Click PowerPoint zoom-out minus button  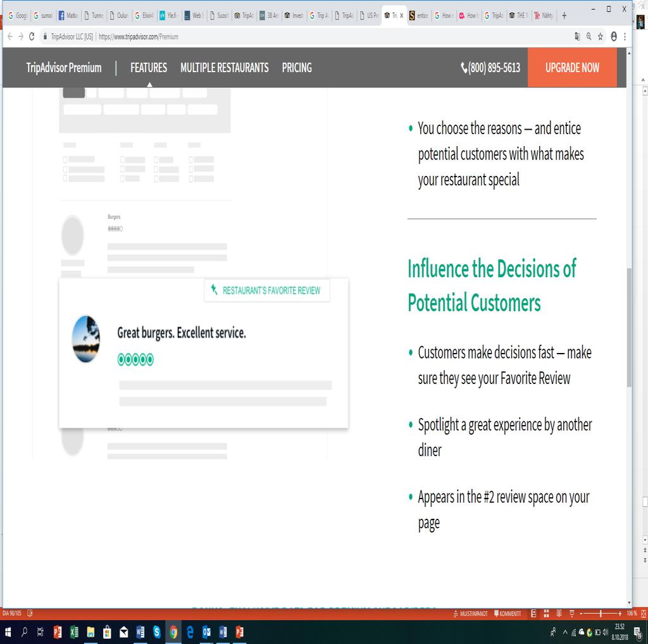click(581, 614)
